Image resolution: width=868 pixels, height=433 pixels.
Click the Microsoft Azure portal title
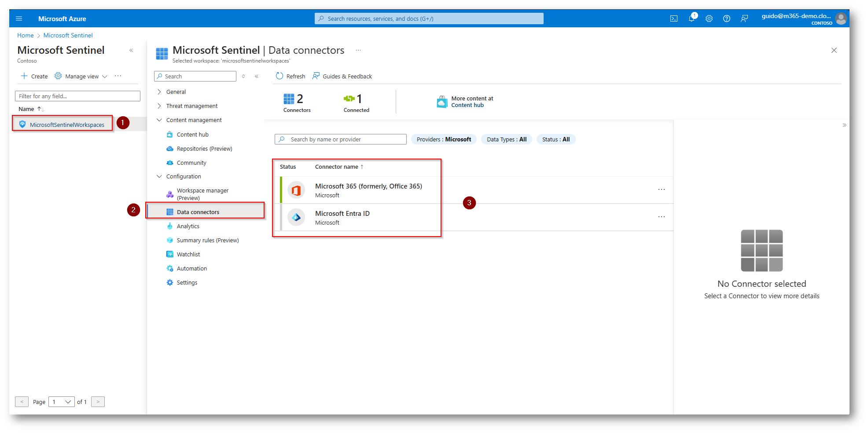(x=62, y=19)
